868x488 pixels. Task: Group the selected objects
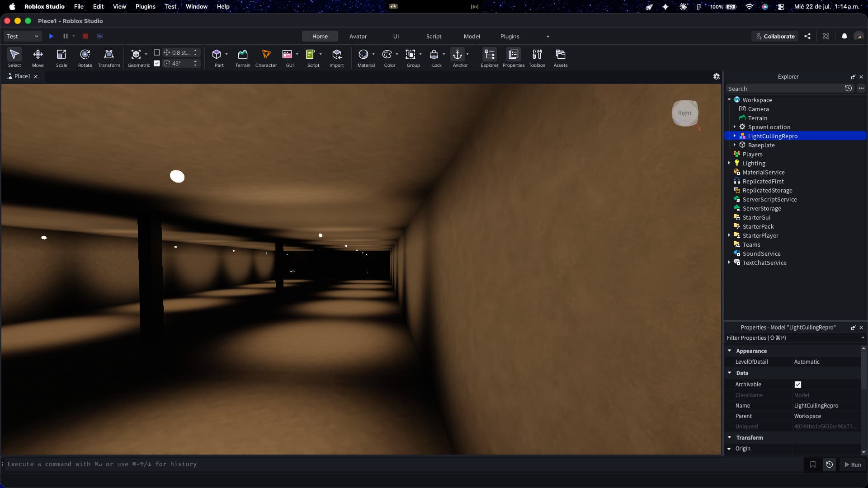click(x=411, y=58)
